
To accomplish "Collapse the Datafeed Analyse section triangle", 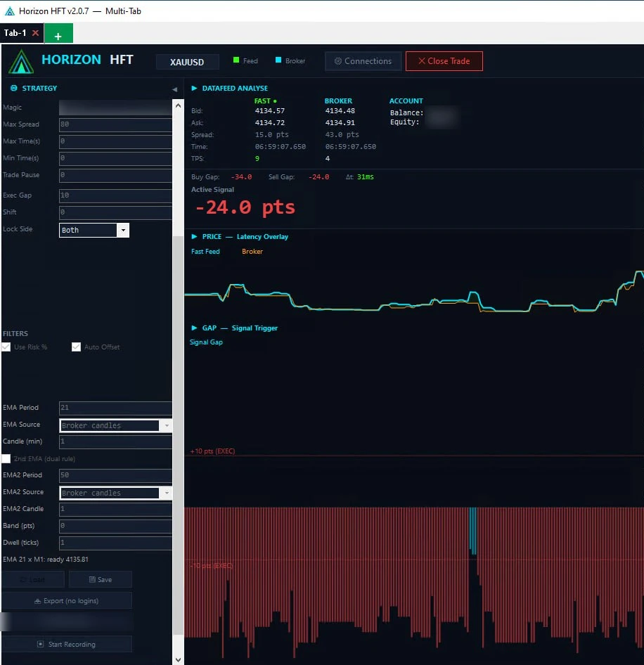I will 194,88.
